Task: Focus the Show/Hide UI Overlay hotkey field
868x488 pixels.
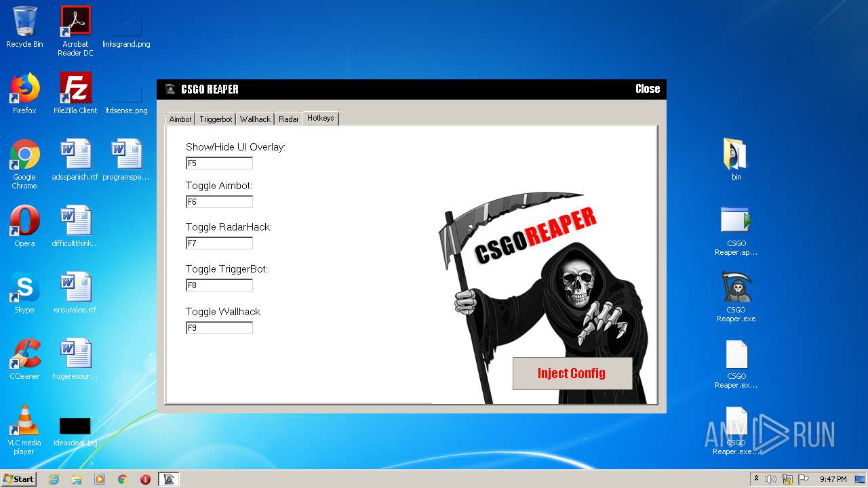Action: click(x=219, y=163)
